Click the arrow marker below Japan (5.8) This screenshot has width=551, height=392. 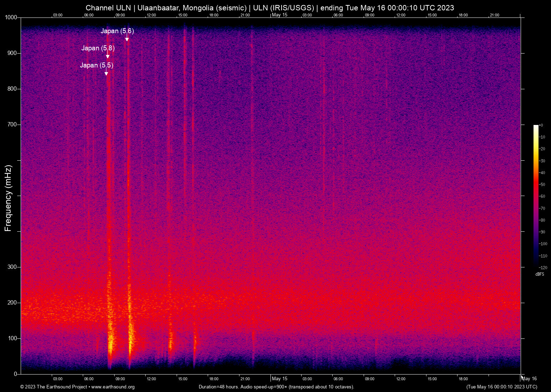click(107, 56)
